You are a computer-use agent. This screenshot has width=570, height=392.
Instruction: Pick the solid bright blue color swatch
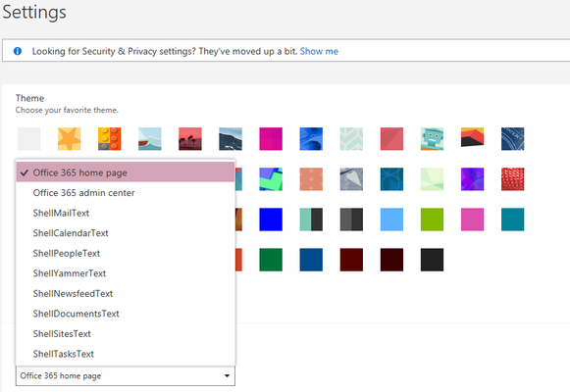(x=271, y=220)
